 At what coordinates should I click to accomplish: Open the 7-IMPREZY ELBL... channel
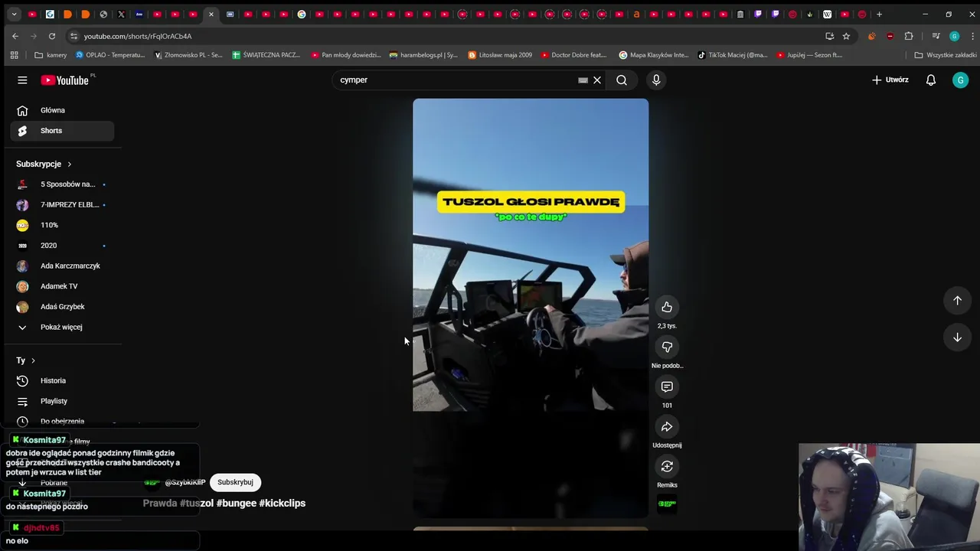[62, 205]
